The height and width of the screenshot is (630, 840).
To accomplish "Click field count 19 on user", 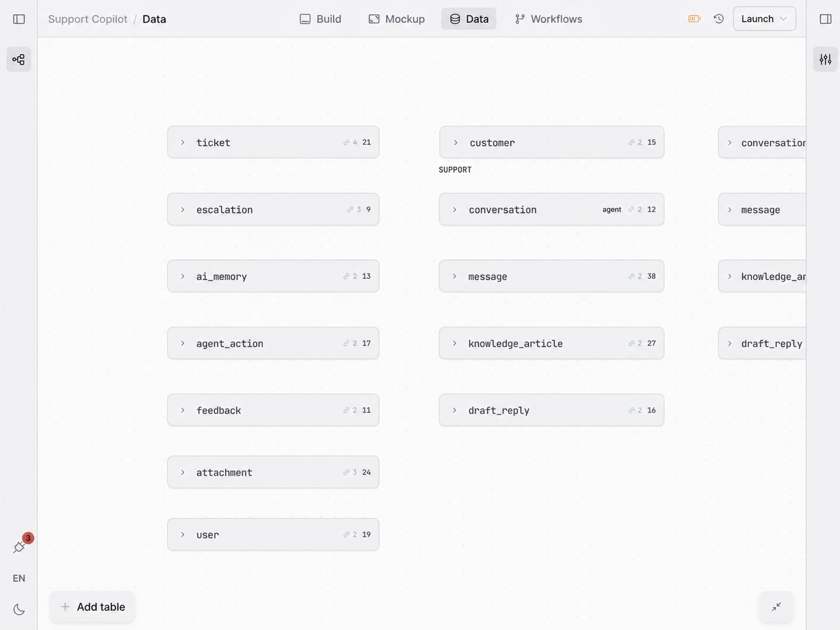I will (366, 534).
